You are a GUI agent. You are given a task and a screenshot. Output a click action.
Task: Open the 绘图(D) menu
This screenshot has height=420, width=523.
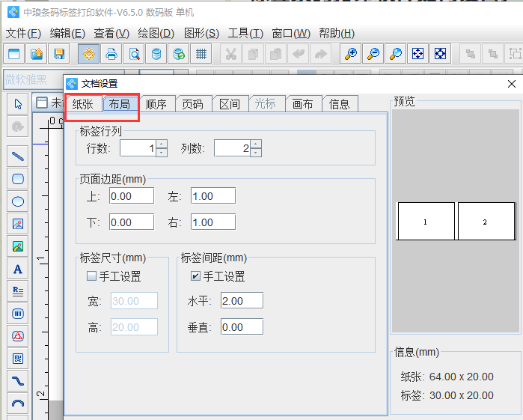156,33
